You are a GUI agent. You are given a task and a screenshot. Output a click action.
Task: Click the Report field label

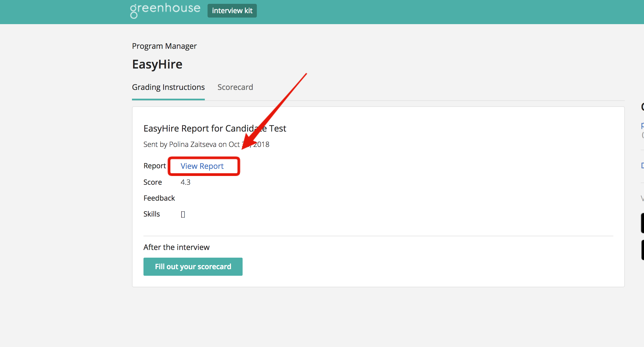pos(154,166)
